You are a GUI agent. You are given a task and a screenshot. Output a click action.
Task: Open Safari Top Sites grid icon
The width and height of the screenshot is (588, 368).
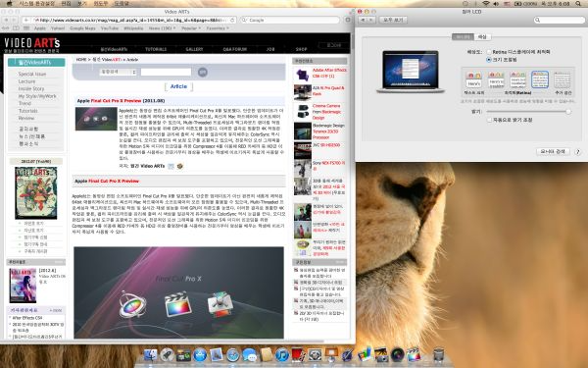coord(25,28)
